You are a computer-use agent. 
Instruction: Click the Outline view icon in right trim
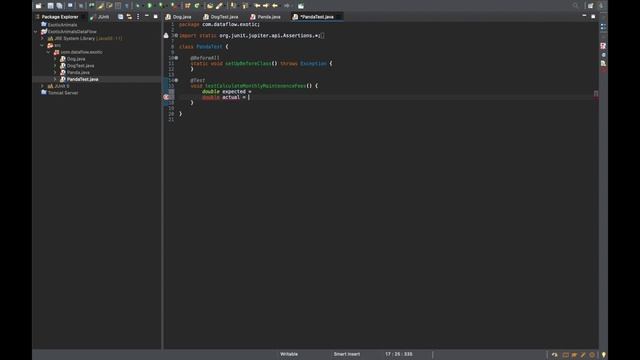pyautogui.click(x=603, y=27)
